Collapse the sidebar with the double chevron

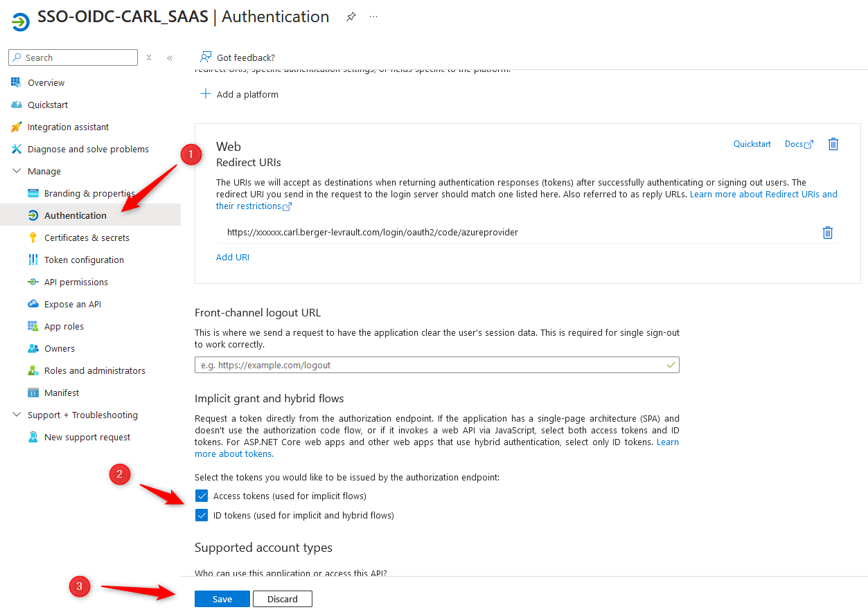pos(170,57)
